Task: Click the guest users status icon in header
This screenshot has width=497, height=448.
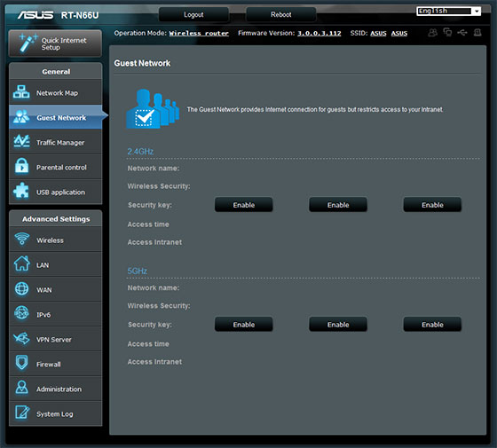Action: tap(433, 33)
